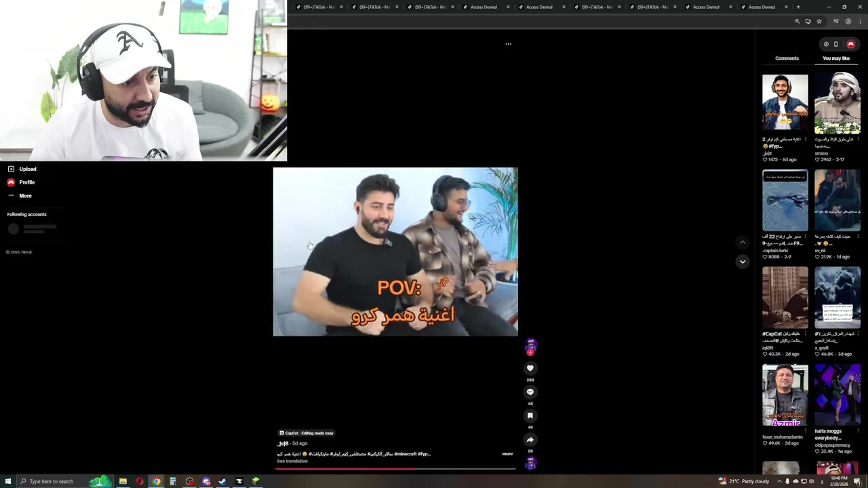The height and width of the screenshot is (488, 868).
Task: Open the three-dots menu above the video
Action: click(x=508, y=44)
